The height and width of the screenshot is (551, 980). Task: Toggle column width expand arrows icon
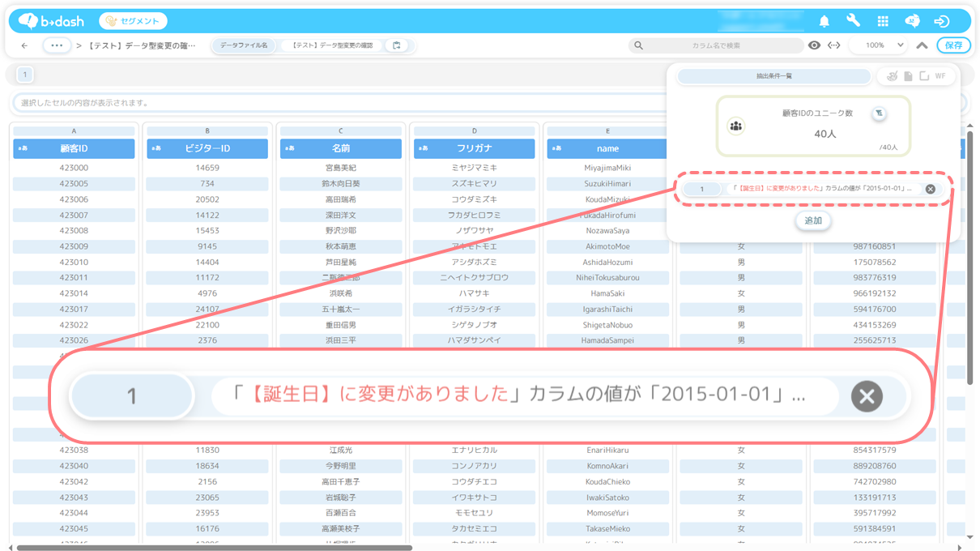[x=833, y=45]
